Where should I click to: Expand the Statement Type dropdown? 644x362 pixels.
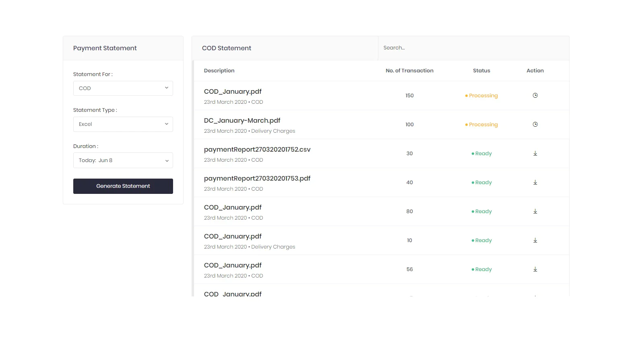click(123, 124)
